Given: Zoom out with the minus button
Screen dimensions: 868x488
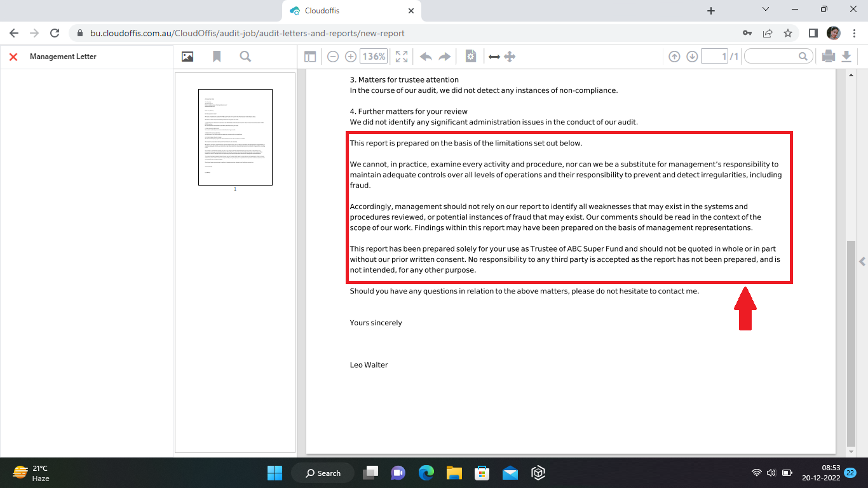Looking at the screenshot, I should [x=333, y=57].
